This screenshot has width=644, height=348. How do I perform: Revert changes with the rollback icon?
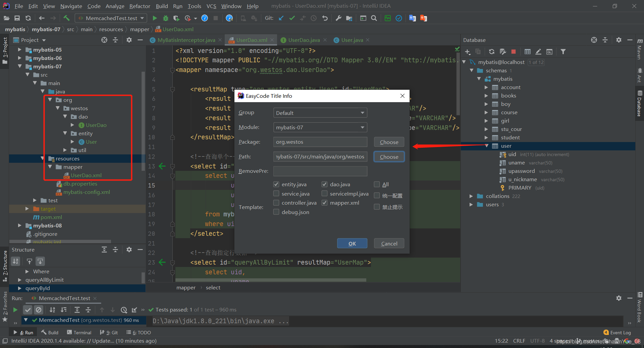click(x=325, y=18)
